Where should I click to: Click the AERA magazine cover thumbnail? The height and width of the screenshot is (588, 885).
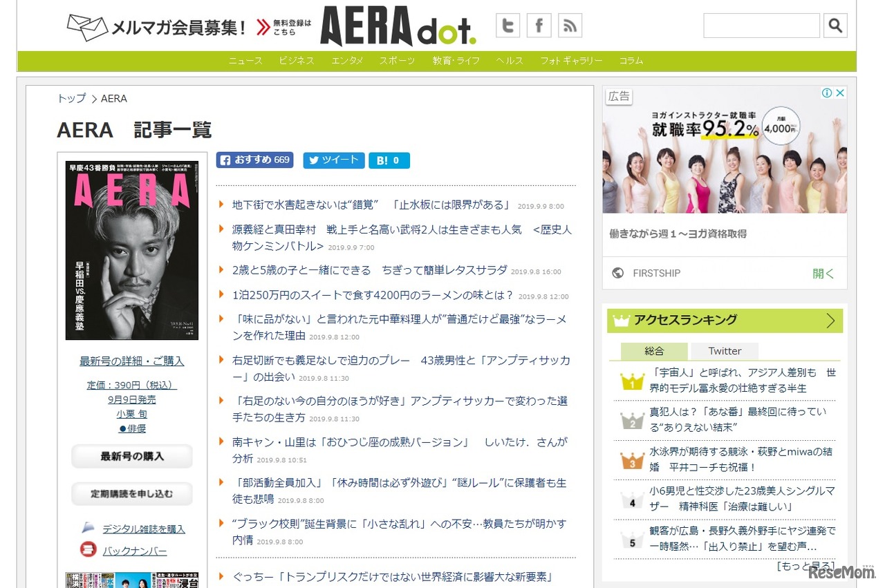point(132,250)
